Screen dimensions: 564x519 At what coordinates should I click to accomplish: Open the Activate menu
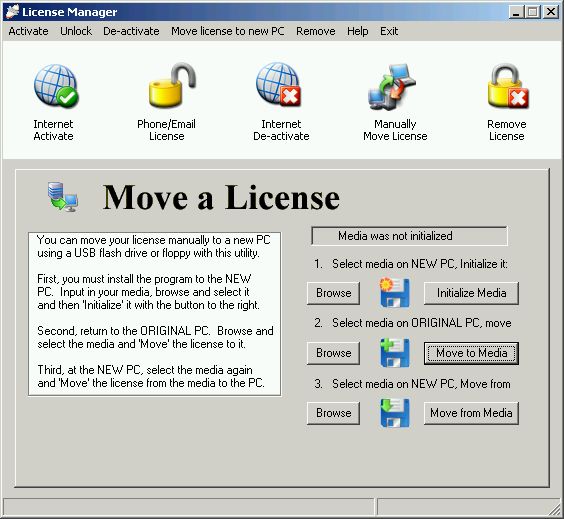[28, 31]
